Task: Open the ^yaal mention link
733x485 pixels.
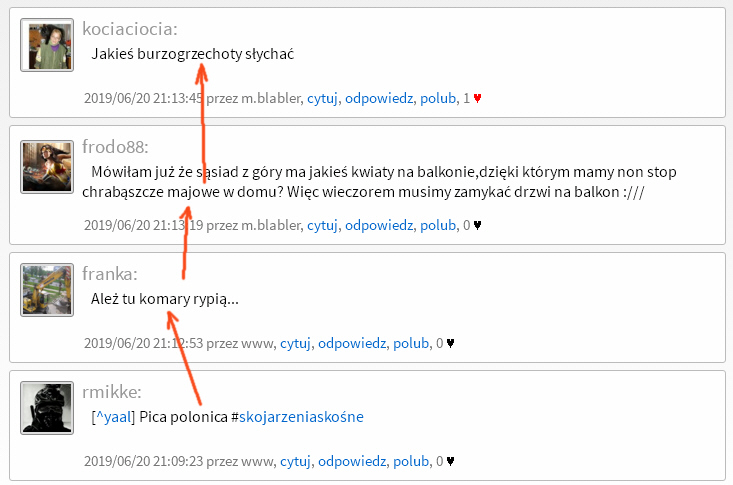Action: point(113,416)
